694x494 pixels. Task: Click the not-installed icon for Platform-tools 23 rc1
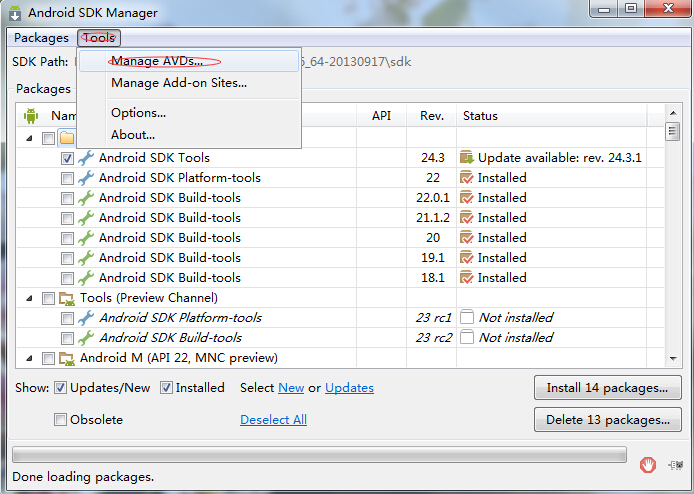click(467, 317)
